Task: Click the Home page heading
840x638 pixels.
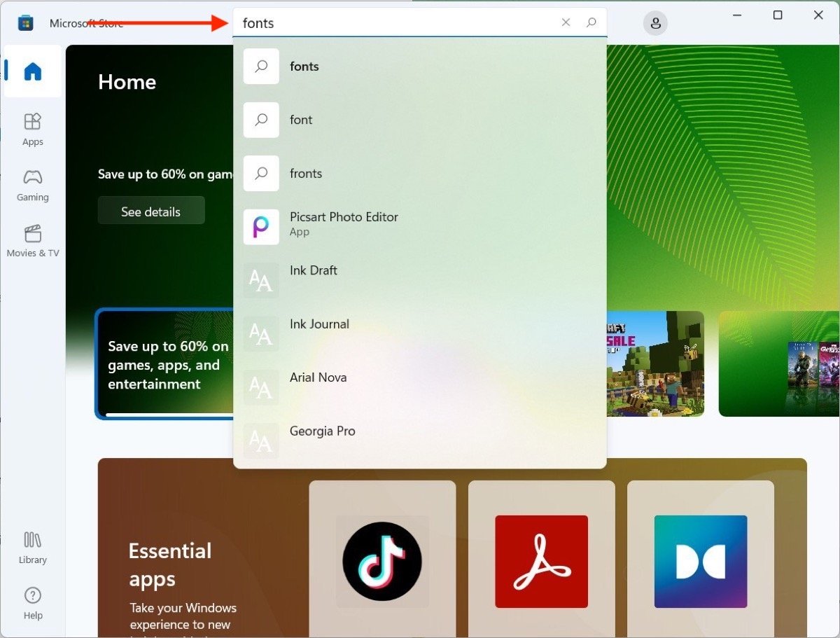Action: pyautogui.click(x=127, y=82)
